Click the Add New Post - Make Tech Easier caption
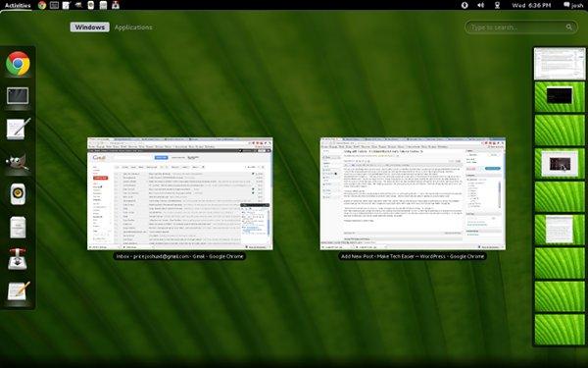The height and width of the screenshot is (368, 588). pos(413,256)
